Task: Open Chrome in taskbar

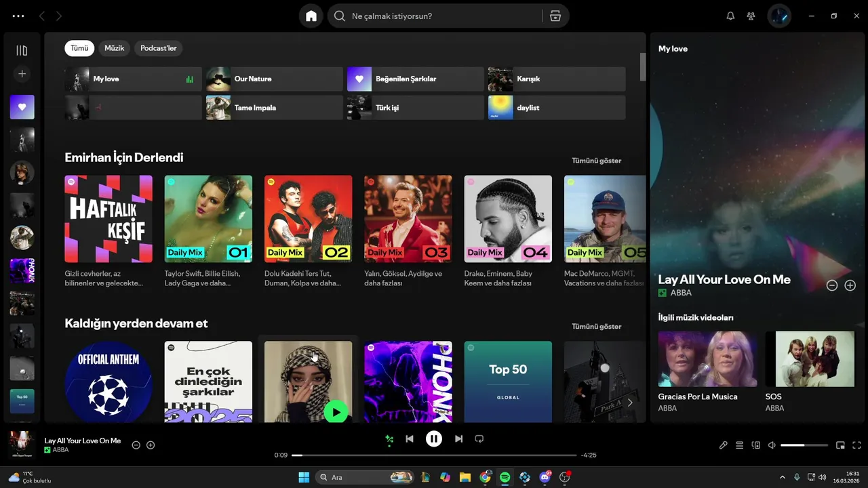Action: pos(485,477)
